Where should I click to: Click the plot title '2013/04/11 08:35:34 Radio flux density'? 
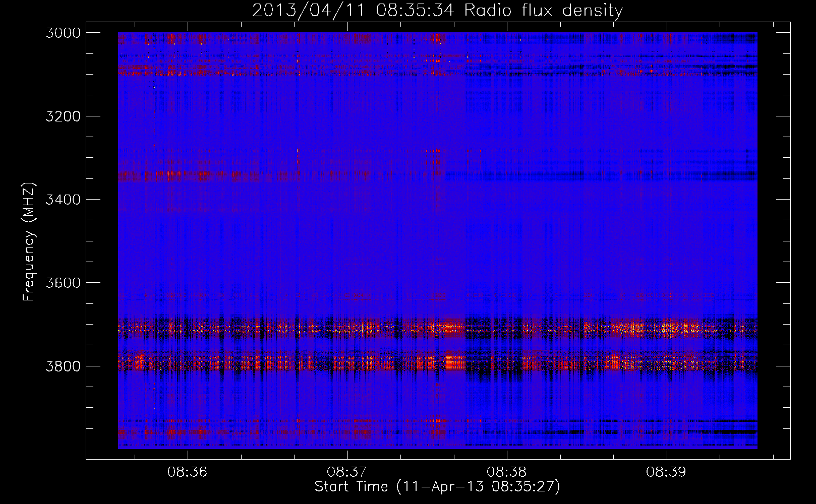437,11
